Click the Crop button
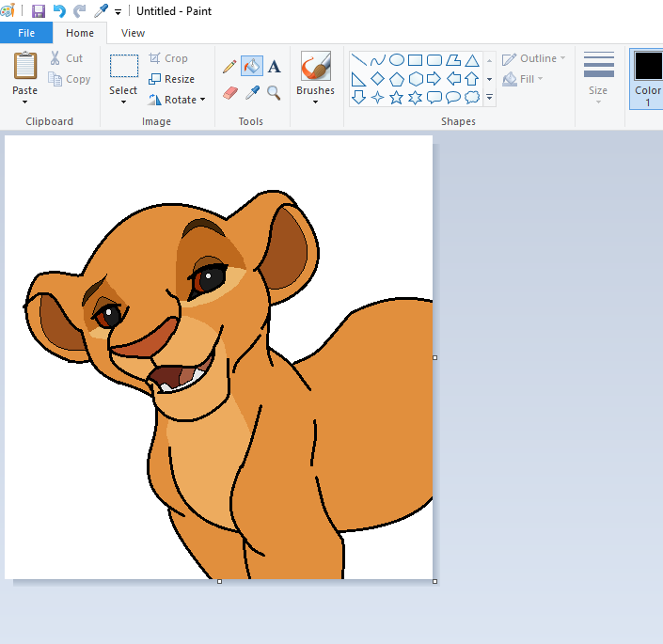Screen dimensions: 663x644 (x=168, y=58)
